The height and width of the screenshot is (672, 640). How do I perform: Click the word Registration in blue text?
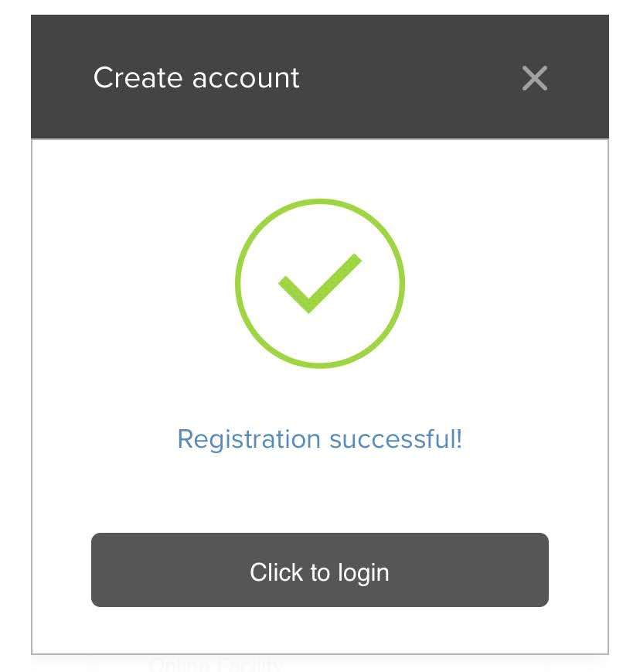[x=249, y=439]
